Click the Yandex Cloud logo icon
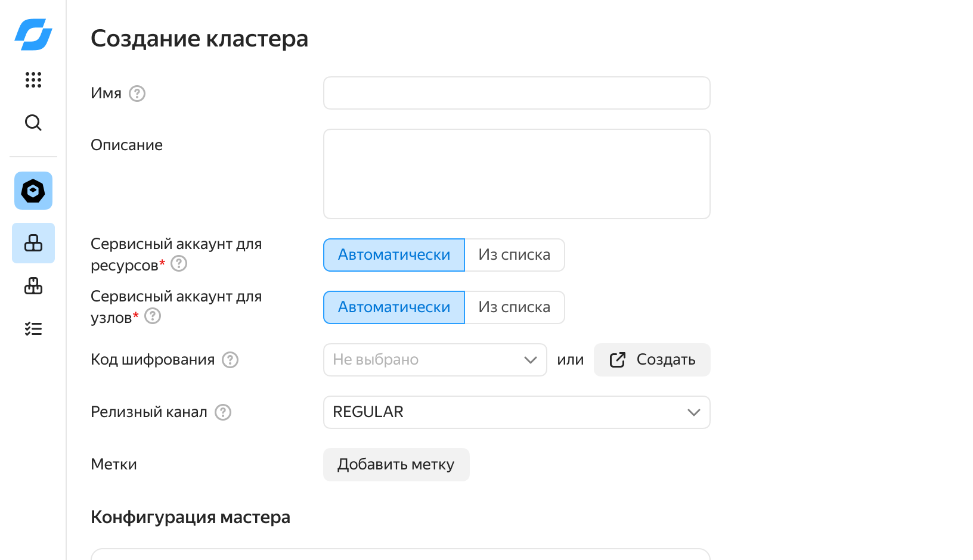973x560 pixels. tap(33, 35)
